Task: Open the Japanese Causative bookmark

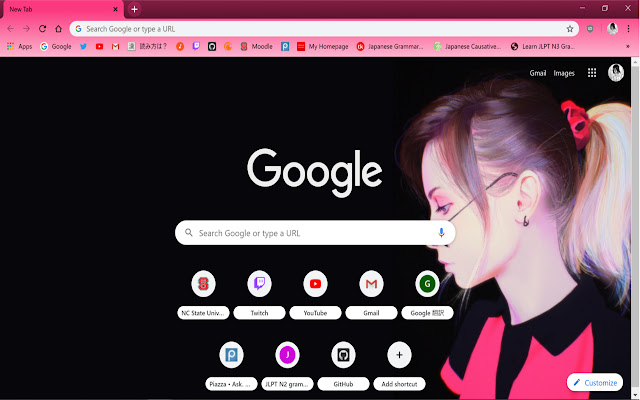Action: click(x=467, y=47)
